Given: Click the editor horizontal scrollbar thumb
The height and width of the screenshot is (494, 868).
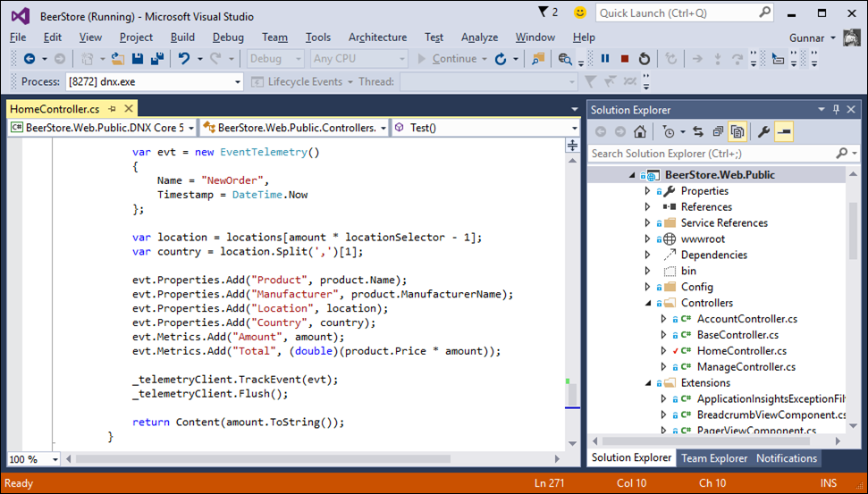Looking at the screenshot, I should [263, 458].
